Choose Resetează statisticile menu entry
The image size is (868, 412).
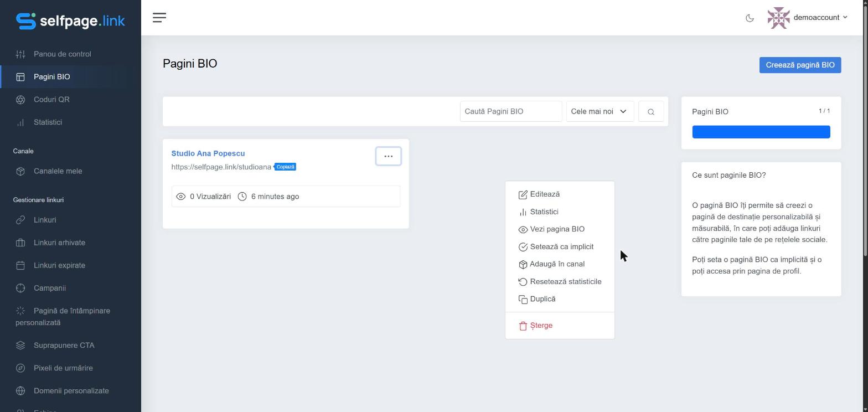click(560, 282)
